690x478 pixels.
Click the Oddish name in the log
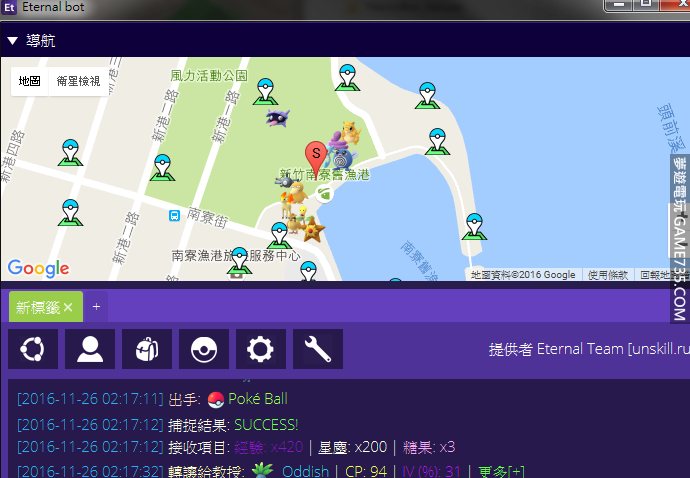[305, 471]
